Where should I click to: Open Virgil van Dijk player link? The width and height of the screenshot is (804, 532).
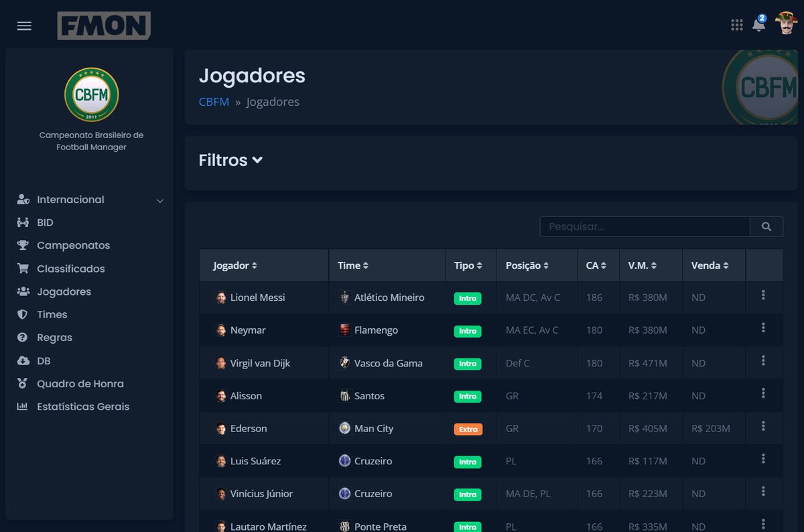(x=260, y=363)
